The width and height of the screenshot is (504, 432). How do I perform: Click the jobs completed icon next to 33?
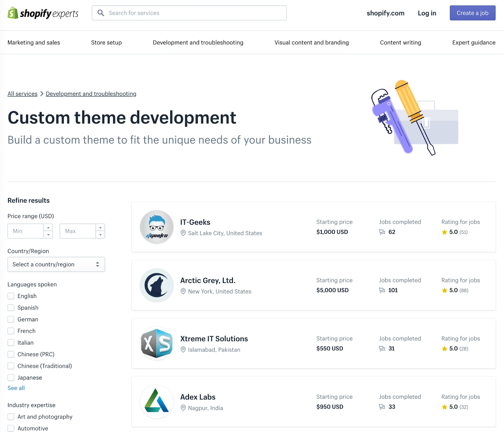(x=382, y=407)
